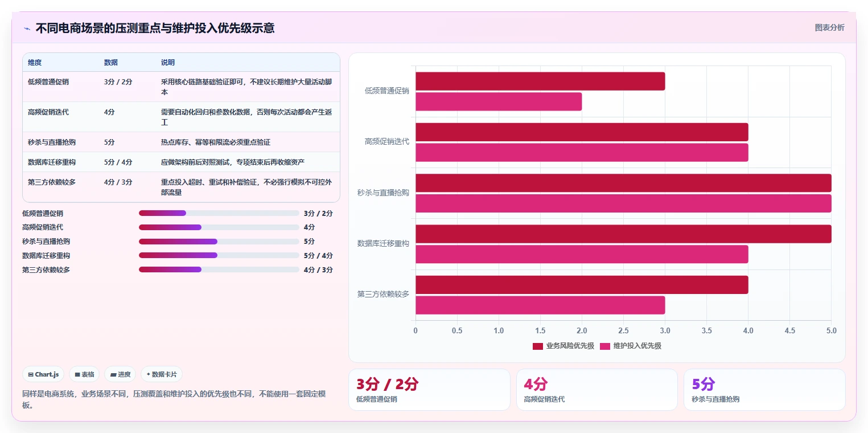Select the Chart.js tag chip
The image size is (868, 433).
43,374
